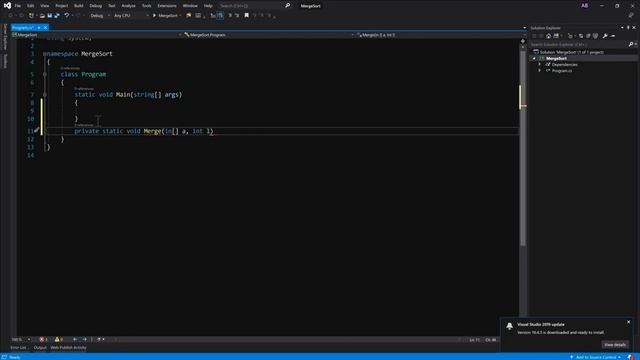Collapse the namespace MergeSort code region
This screenshot has height=360, width=640.
(x=45, y=54)
